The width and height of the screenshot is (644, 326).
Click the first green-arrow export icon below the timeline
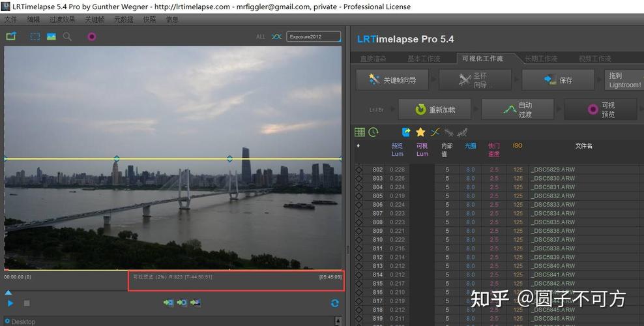pyautogui.click(x=168, y=303)
